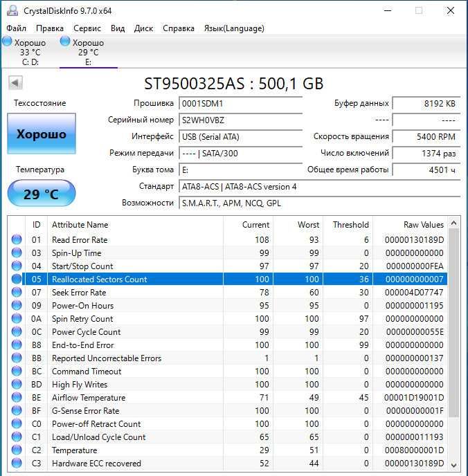Click status orb for Power Cycle Count

[17, 331]
